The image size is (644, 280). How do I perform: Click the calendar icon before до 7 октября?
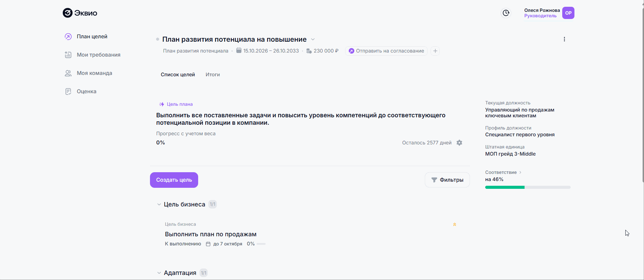coord(208,244)
